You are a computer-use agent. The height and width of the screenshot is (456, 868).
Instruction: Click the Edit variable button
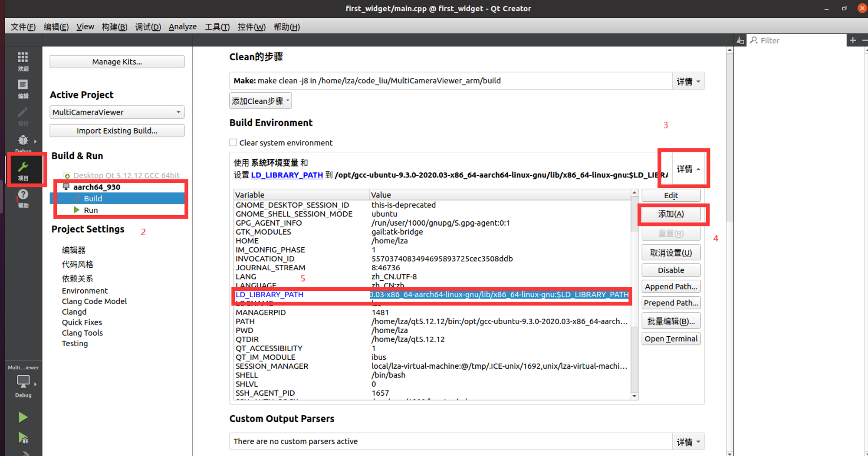coord(671,195)
